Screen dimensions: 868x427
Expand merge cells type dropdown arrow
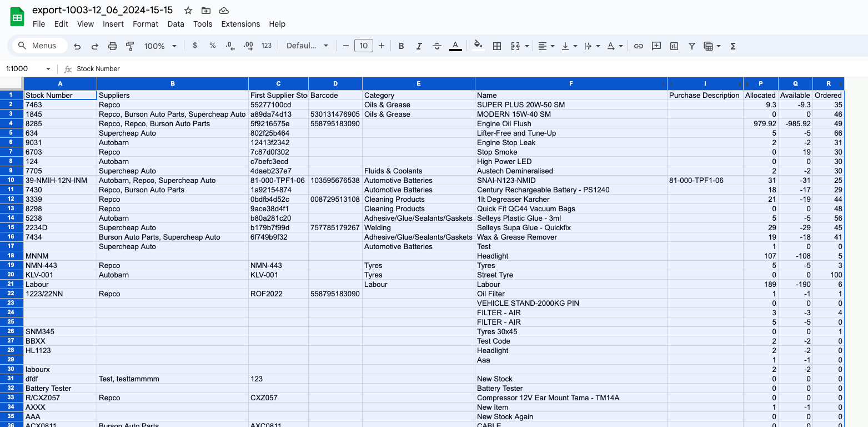527,46
